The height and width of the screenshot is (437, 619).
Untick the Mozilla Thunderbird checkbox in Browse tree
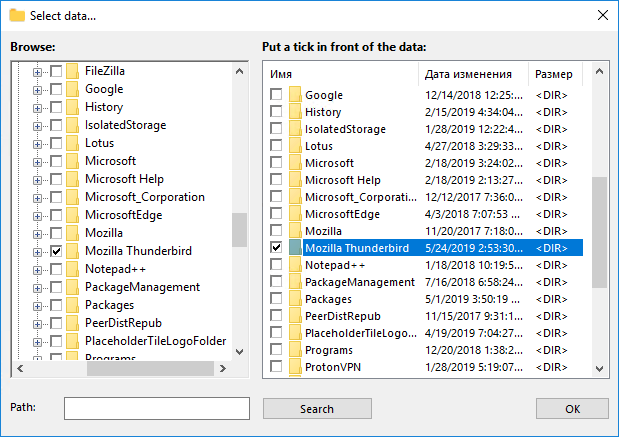click(56, 251)
